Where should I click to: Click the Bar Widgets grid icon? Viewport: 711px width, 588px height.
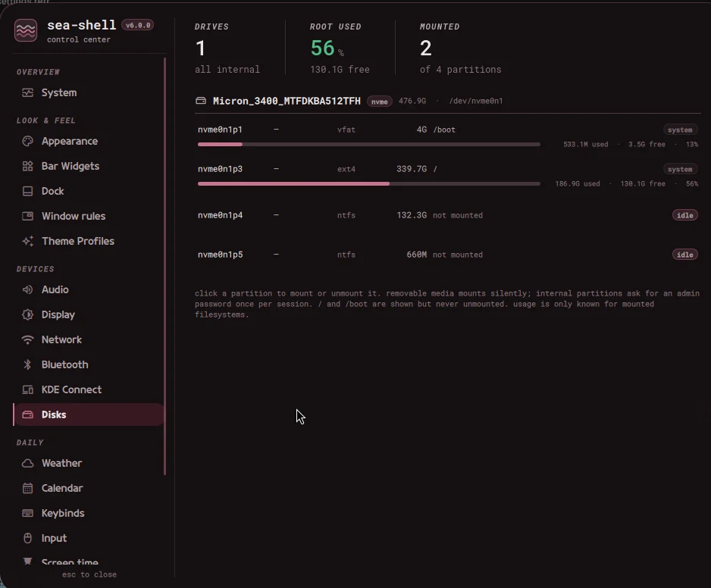point(27,166)
